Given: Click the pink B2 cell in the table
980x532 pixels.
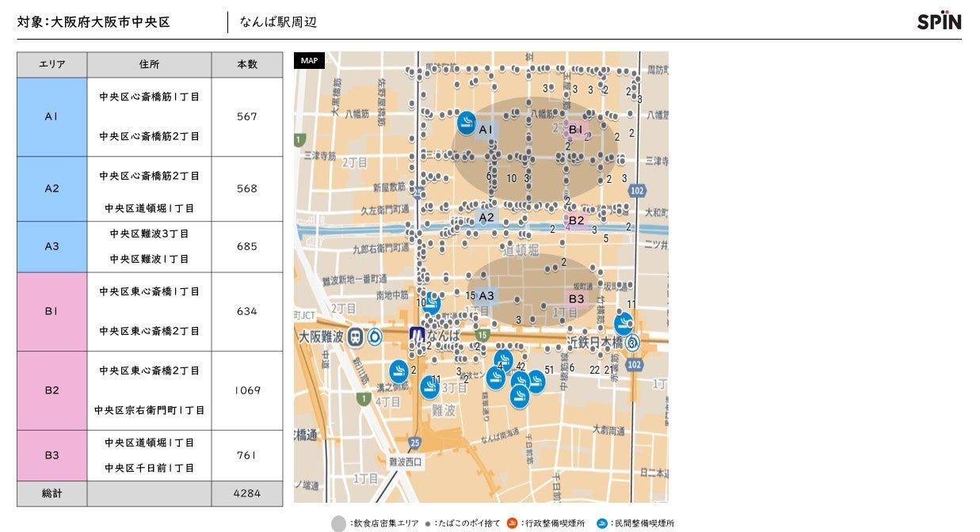Looking at the screenshot, I should [52, 390].
